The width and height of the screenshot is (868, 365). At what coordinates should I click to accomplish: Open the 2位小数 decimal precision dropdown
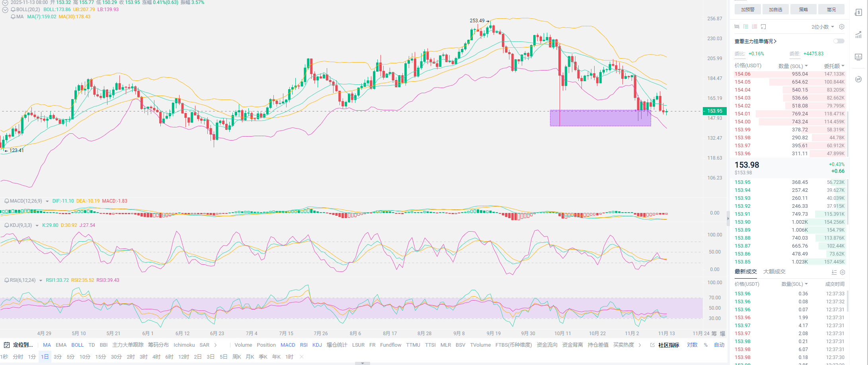(x=822, y=27)
